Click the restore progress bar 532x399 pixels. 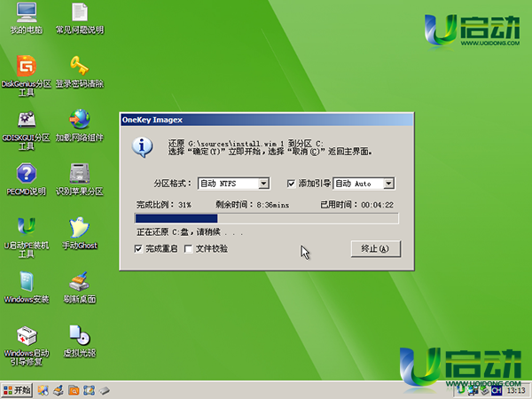coord(266,218)
